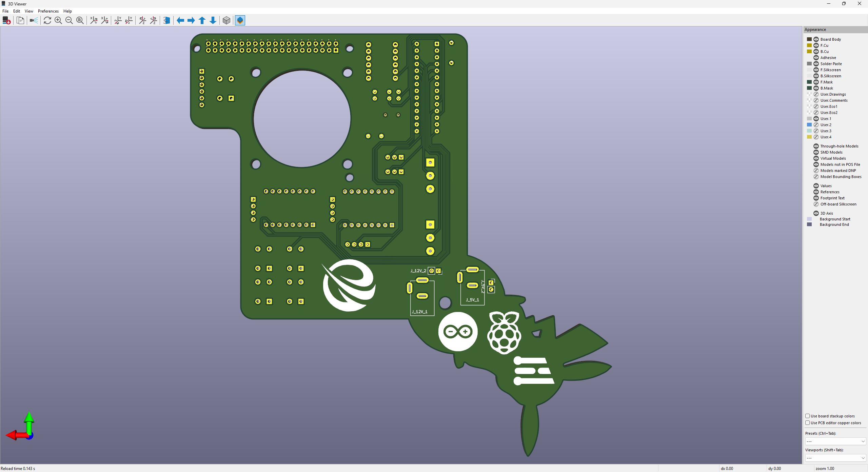This screenshot has height=472, width=868.
Task: Move board left with blue arrow
Action: click(x=180, y=21)
